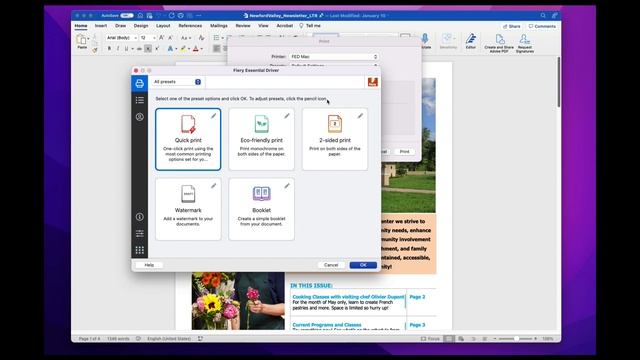Edit Eco-friendly print preset with pencil
The image size is (640, 360).
click(287, 116)
